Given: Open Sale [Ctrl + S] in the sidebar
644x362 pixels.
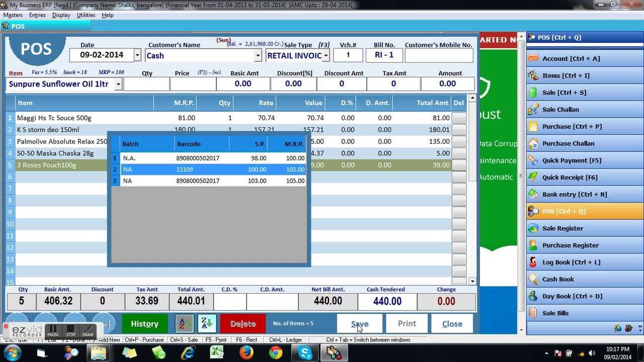Looking at the screenshot, I should [x=585, y=93].
